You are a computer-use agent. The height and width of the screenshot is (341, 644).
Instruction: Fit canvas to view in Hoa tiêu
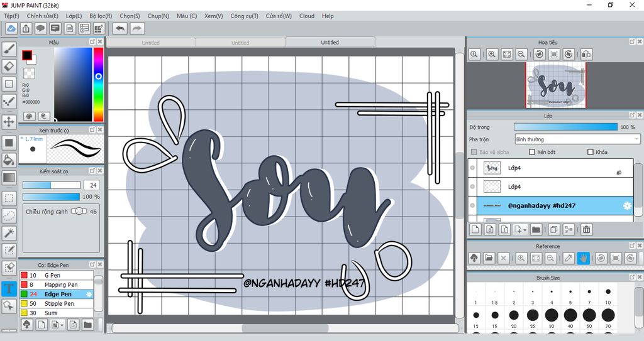[507, 54]
